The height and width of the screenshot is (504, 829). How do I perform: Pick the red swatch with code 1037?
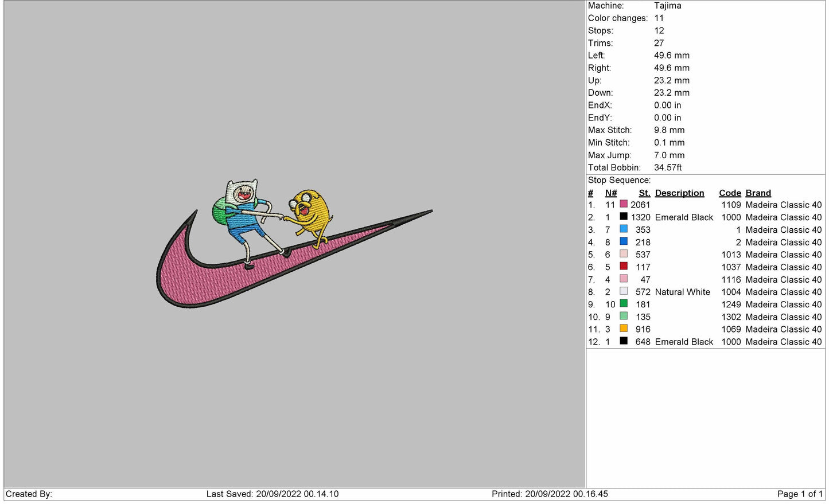[623, 267]
